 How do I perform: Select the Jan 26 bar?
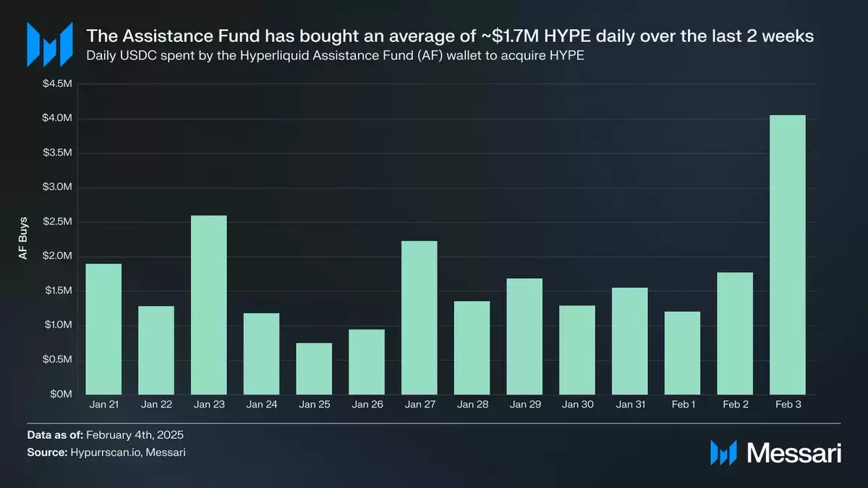[367, 362]
